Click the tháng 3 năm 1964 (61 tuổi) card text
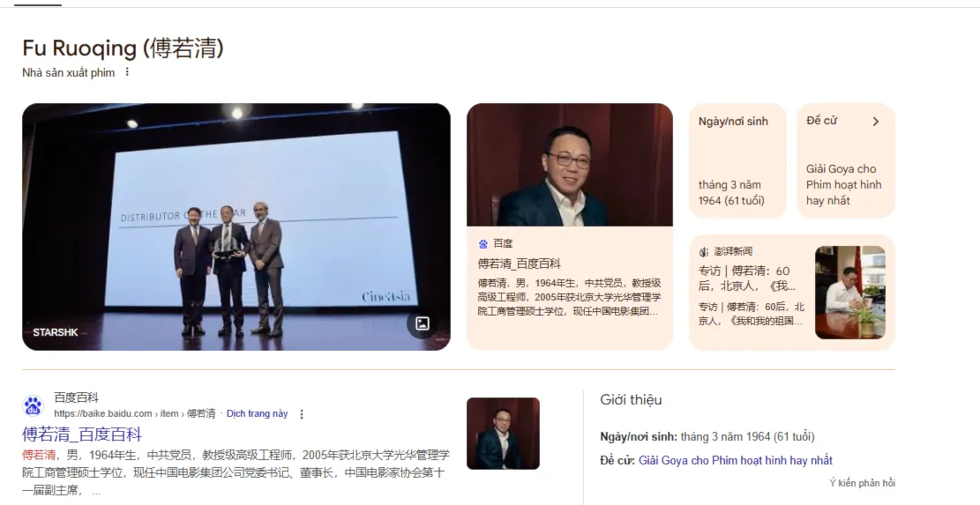The width and height of the screenshot is (980, 505). pyautogui.click(x=731, y=193)
